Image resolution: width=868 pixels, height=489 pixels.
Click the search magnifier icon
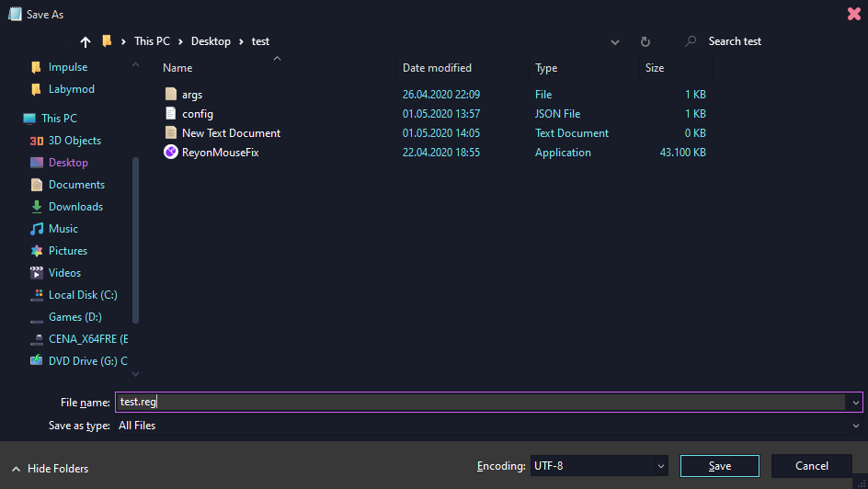[691, 41]
